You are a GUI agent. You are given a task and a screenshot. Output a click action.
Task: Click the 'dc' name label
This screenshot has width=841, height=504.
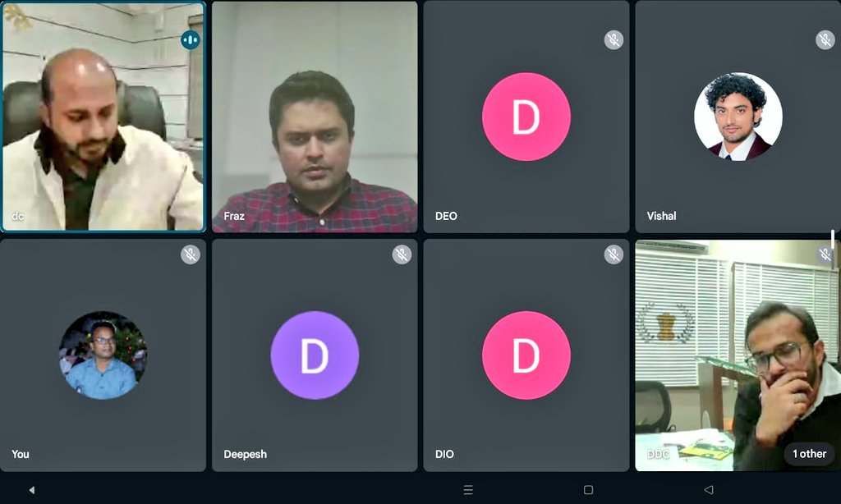click(x=18, y=216)
